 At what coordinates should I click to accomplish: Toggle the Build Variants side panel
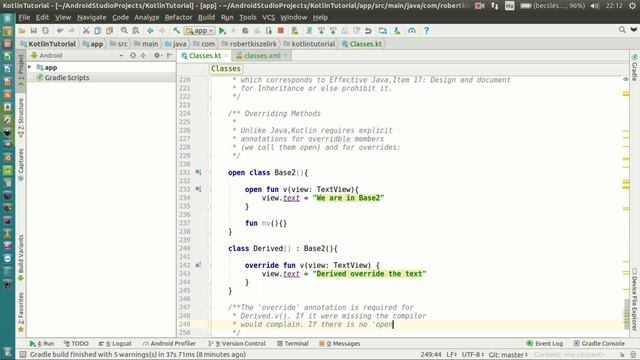(21, 257)
